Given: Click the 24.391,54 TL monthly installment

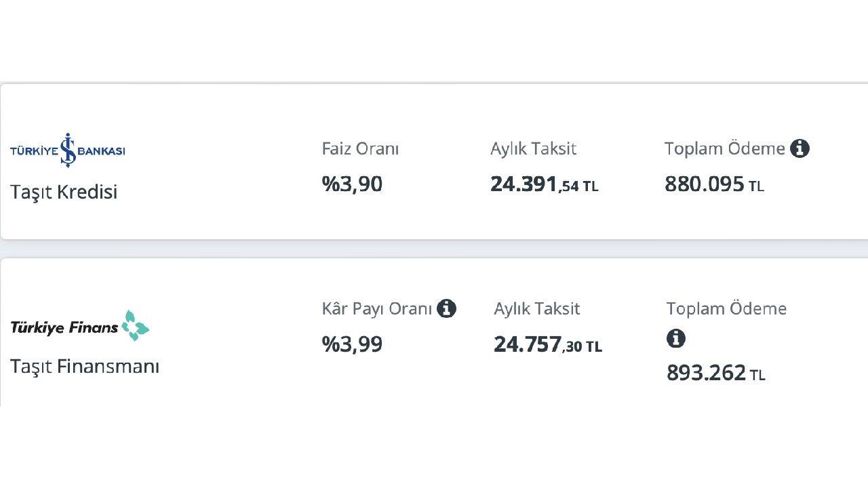Looking at the screenshot, I should pos(545,184).
